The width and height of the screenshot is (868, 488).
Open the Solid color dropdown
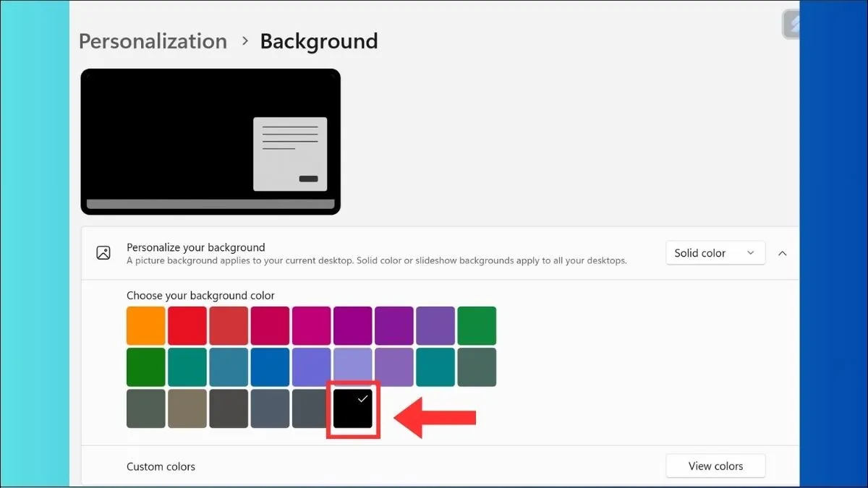[715, 253]
